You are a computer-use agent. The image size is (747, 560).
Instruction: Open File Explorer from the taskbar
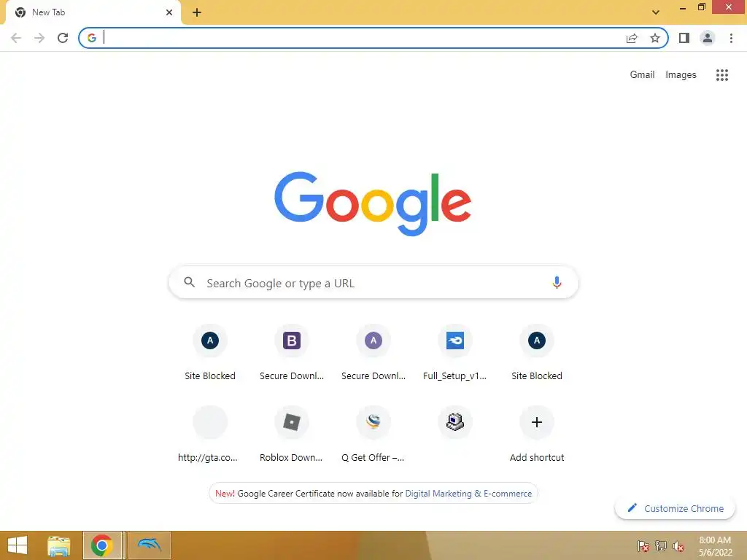click(x=59, y=545)
